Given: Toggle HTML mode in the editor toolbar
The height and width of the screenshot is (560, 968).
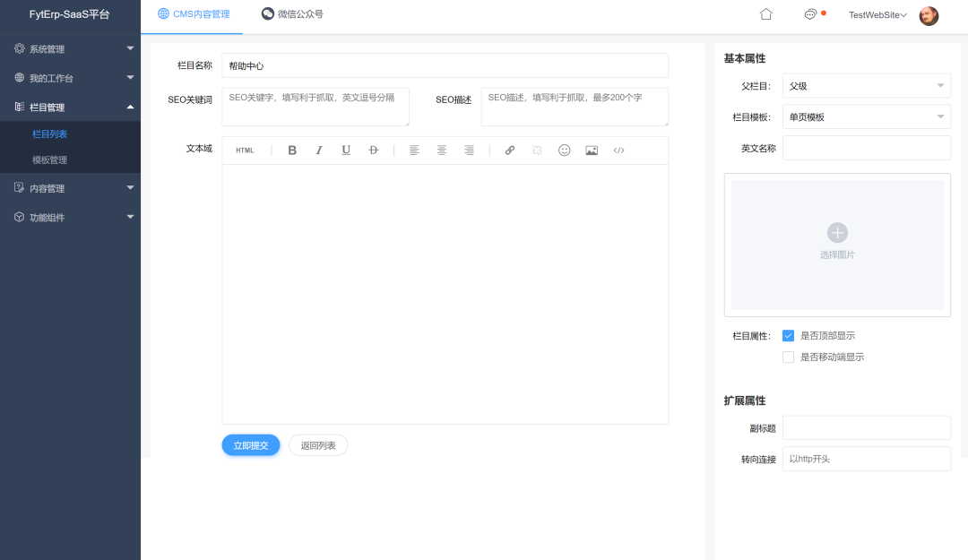Looking at the screenshot, I should click(x=244, y=150).
